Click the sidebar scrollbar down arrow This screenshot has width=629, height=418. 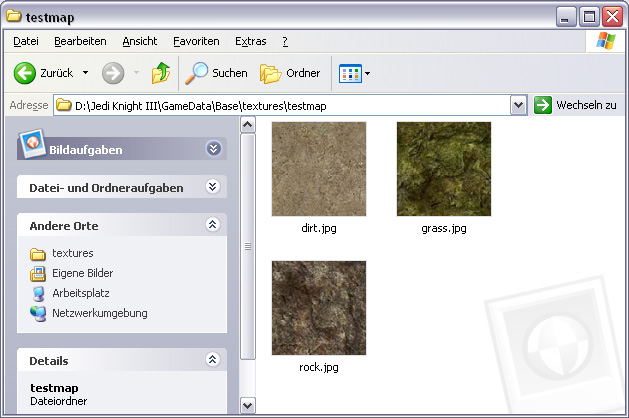(248, 405)
